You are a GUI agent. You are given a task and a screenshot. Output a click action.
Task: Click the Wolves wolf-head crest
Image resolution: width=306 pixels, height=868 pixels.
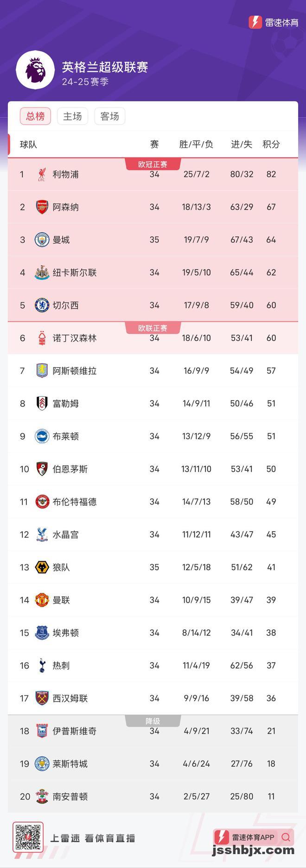(42, 567)
